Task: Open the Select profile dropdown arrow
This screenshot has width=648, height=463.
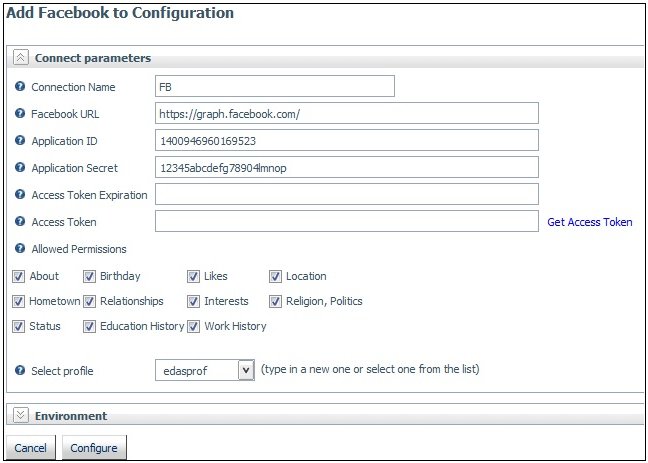Action: coord(246,370)
